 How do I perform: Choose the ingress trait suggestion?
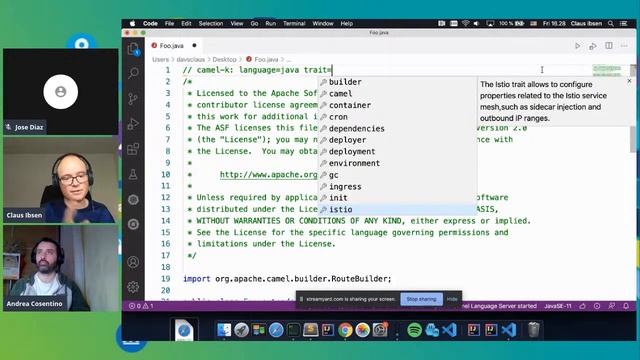(x=397, y=187)
